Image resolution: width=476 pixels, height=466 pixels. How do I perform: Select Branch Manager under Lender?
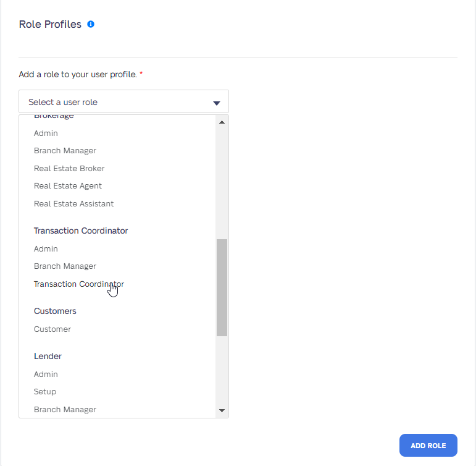[x=65, y=410]
